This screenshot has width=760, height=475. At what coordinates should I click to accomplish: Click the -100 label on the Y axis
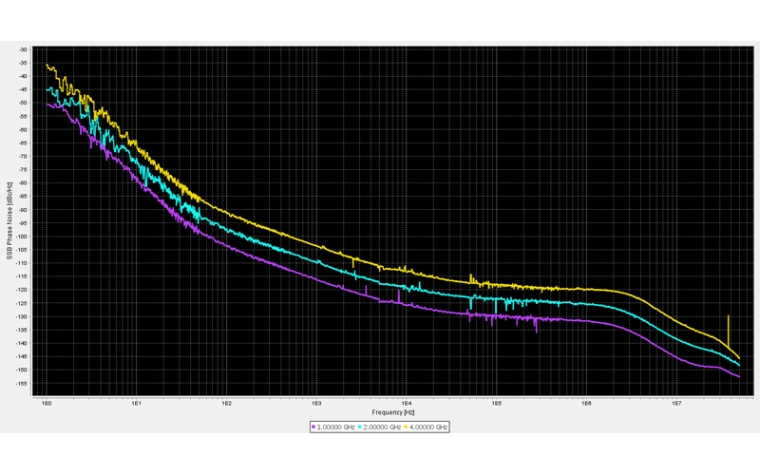click(23, 236)
